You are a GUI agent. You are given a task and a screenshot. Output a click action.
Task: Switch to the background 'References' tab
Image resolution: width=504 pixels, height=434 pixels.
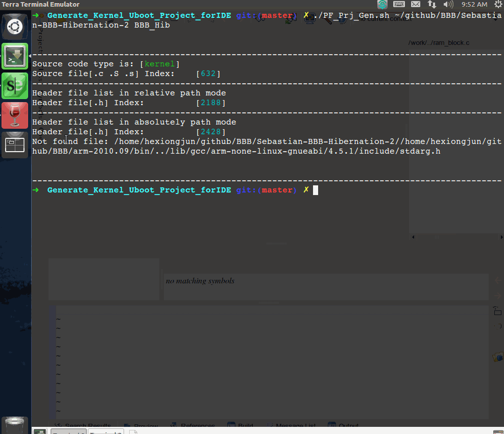[x=193, y=425]
